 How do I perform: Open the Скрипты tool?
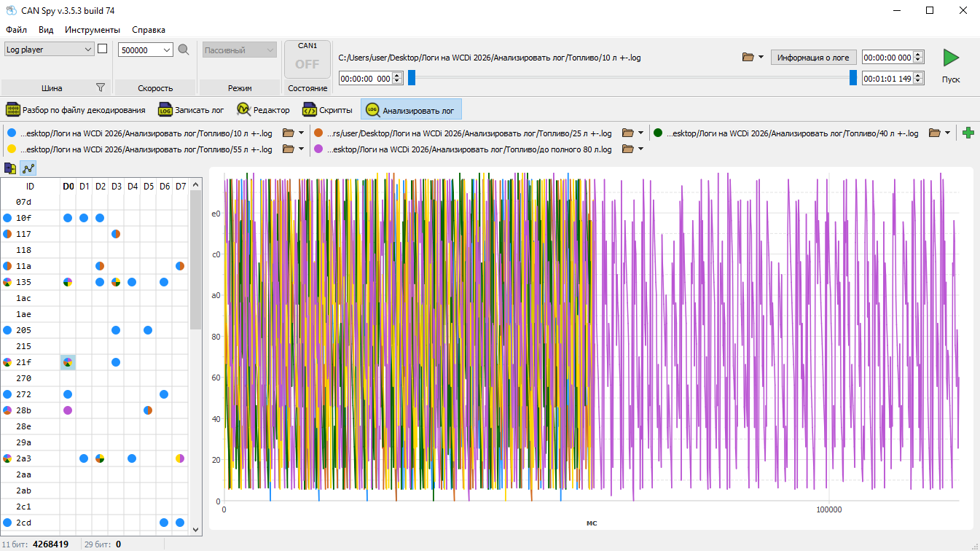pyautogui.click(x=328, y=110)
